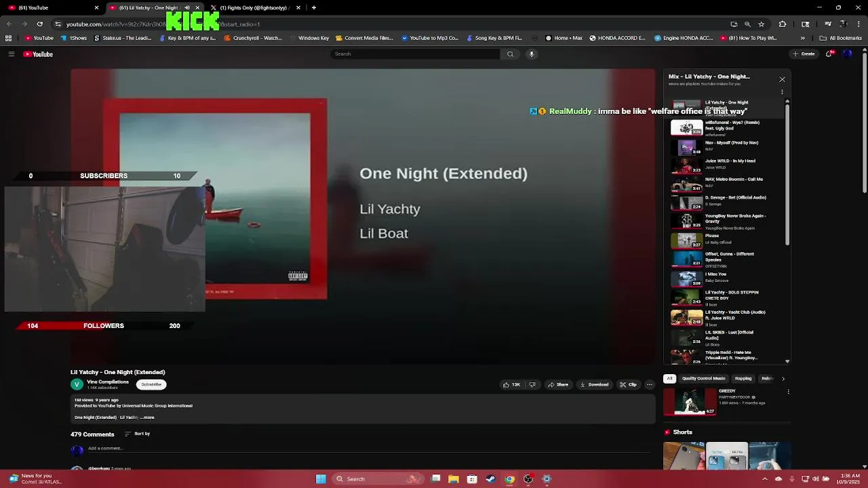
Task: Go to the YouTube home logo
Action: [38, 54]
